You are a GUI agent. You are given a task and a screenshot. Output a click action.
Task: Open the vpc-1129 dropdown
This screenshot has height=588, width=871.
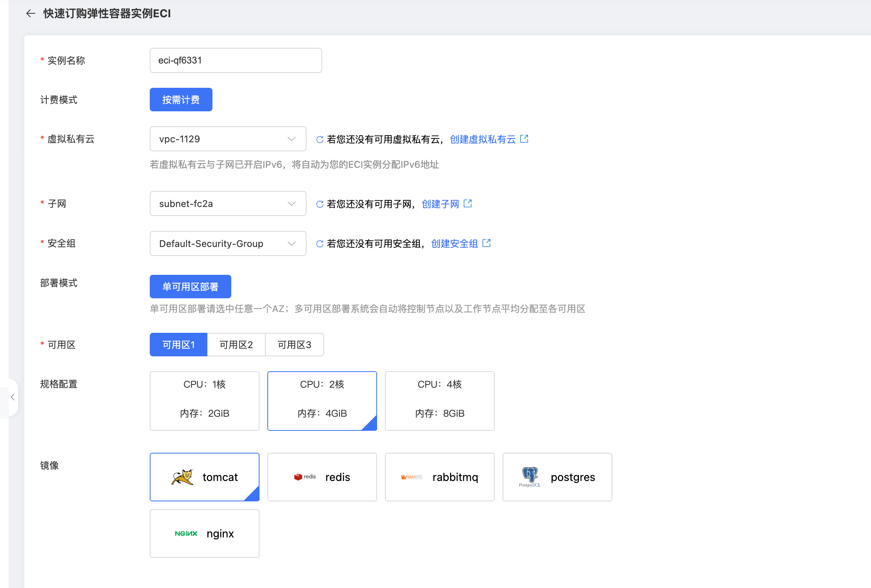click(228, 139)
